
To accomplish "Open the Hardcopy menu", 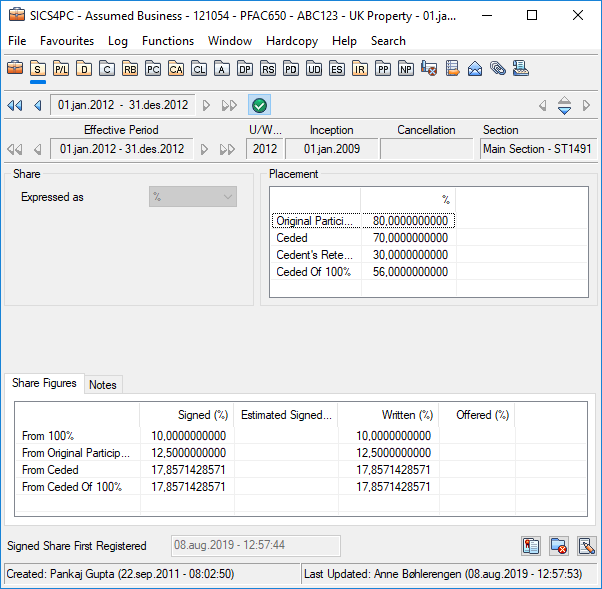I will pyautogui.click(x=289, y=41).
